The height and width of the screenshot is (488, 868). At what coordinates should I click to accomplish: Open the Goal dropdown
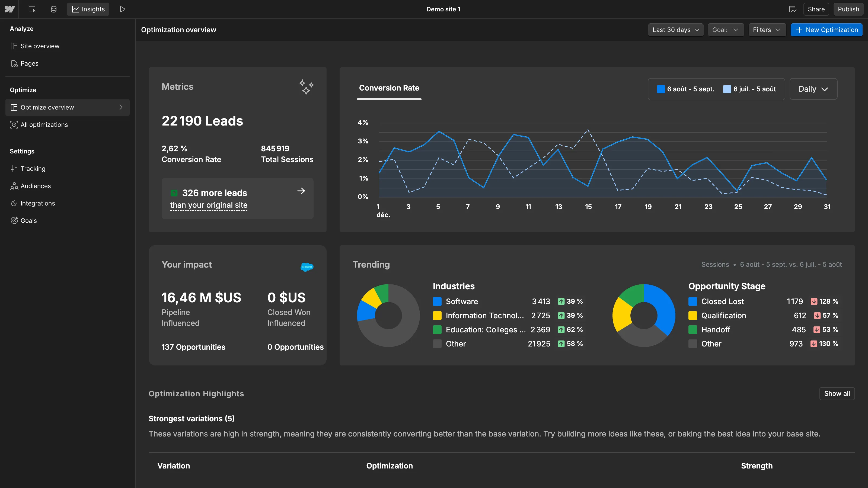[726, 30]
